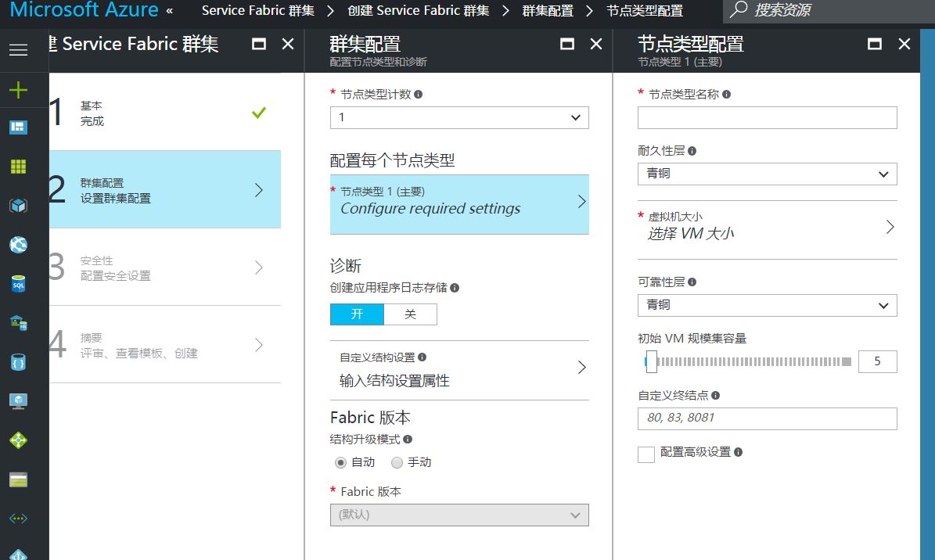The image size is (935, 560).
Task: Open the 节点类型计数 dropdown
Action: click(x=459, y=117)
